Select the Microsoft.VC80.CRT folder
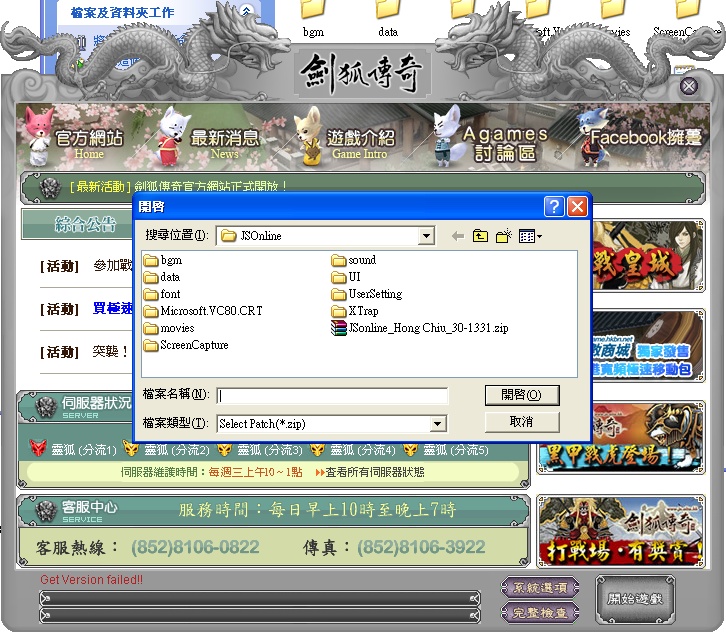This screenshot has width=726, height=632. 203,311
